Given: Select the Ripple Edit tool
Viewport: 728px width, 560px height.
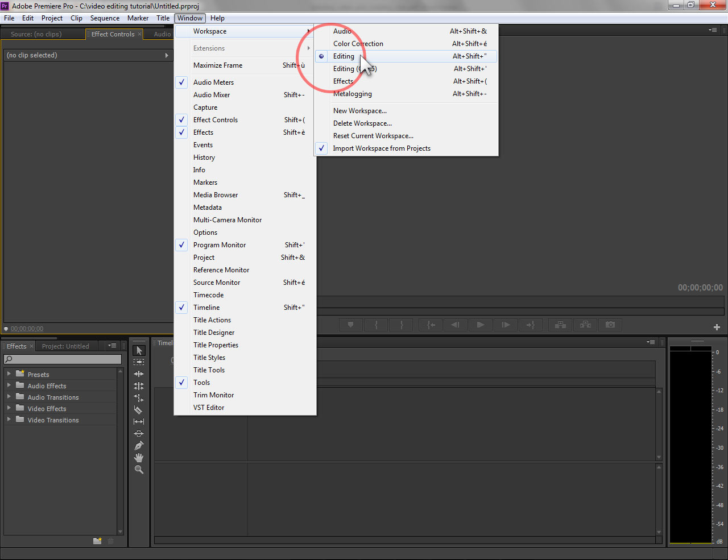Looking at the screenshot, I should pos(139,374).
